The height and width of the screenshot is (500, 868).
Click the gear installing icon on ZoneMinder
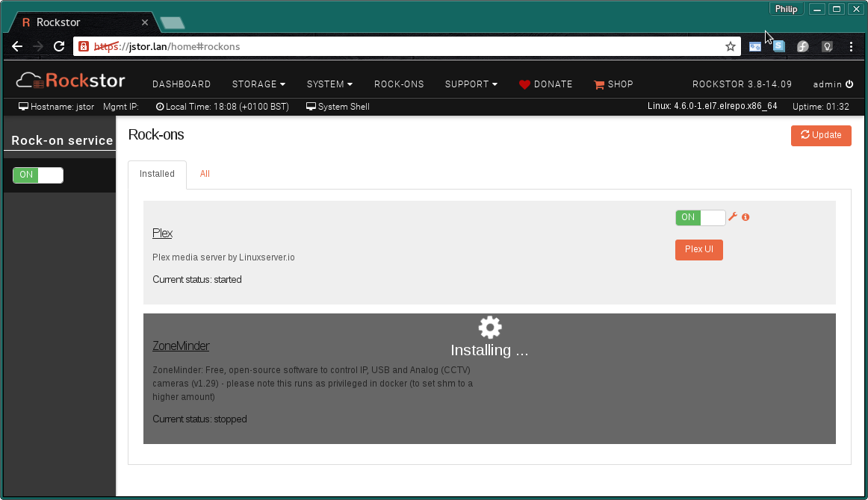click(490, 328)
